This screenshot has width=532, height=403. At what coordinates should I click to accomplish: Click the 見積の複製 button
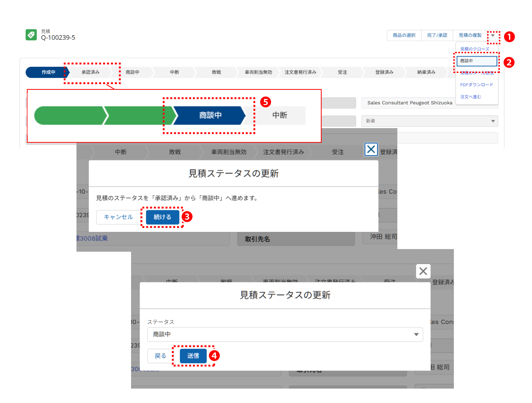[470, 36]
